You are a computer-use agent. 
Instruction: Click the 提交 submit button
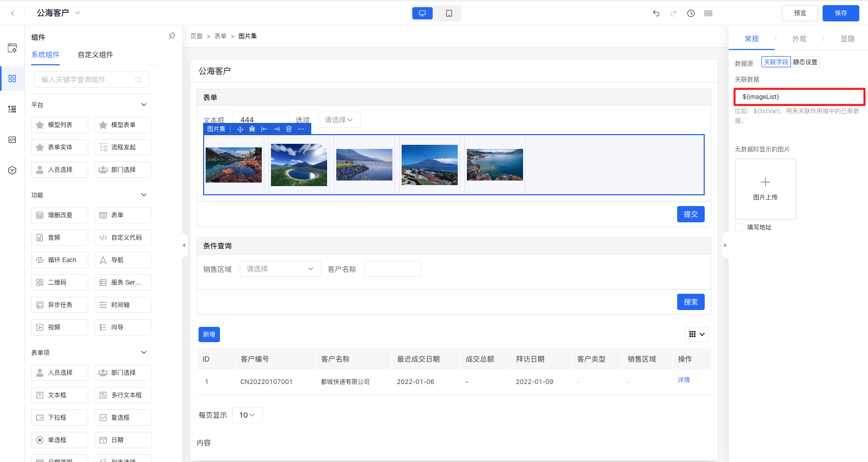click(x=691, y=214)
